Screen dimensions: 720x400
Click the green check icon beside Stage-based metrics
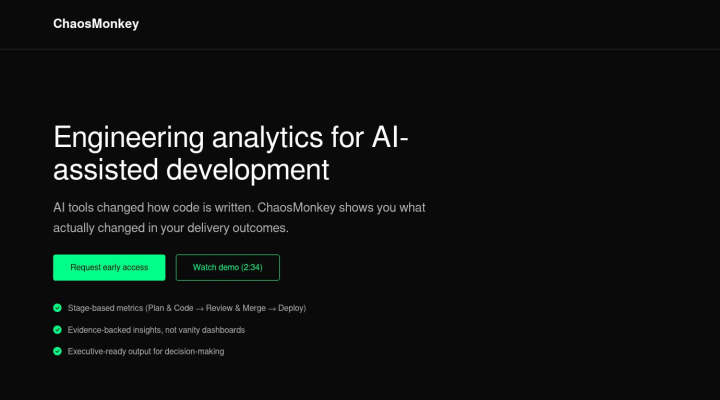point(57,308)
